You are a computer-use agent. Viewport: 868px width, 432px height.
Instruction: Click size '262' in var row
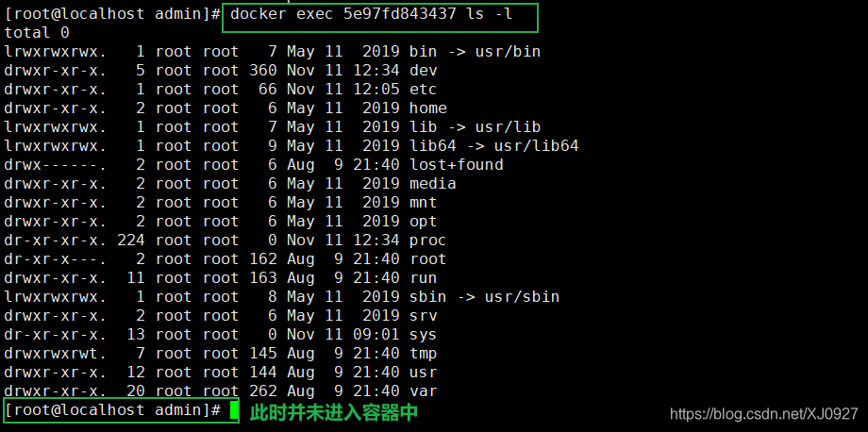tap(263, 391)
